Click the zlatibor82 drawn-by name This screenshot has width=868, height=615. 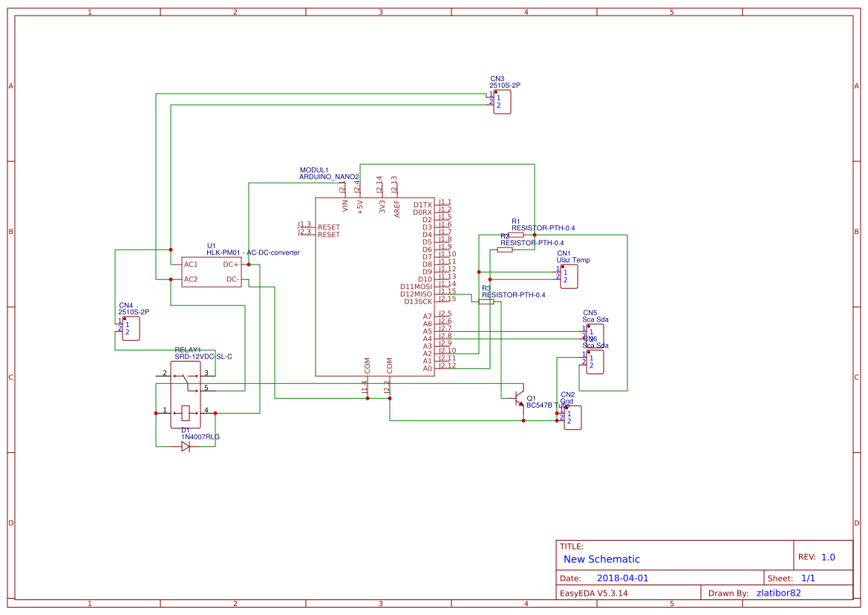tap(780, 592)
